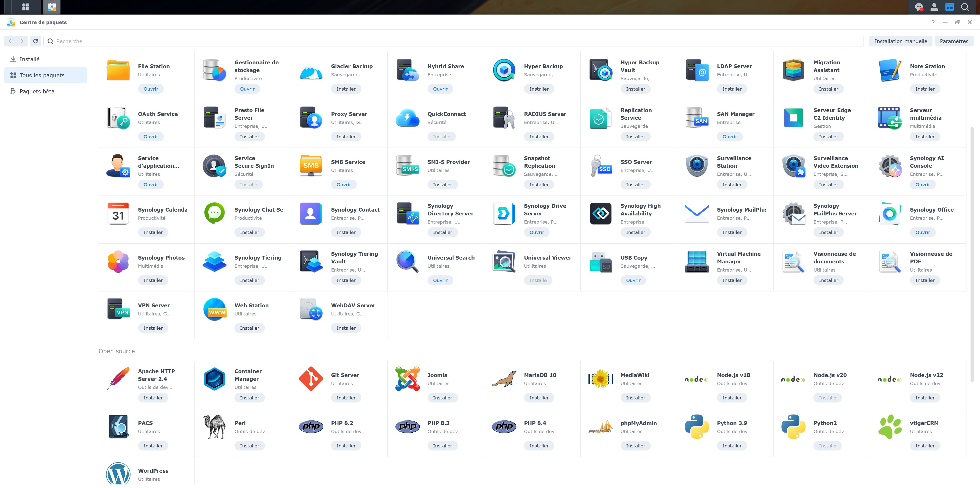Click the Synology Office title
The image size is (980, 488).
tap(931, 210)
